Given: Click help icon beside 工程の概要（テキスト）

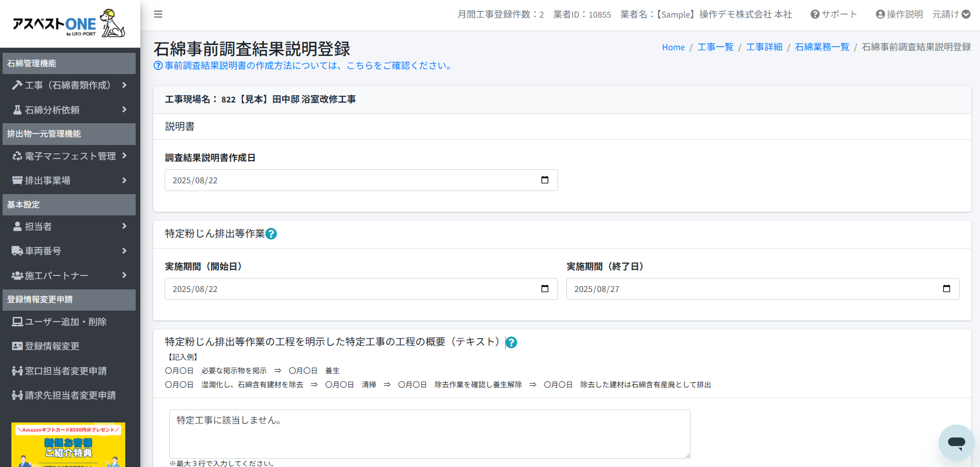Looking at the screenshot, I should pos(511,343).
